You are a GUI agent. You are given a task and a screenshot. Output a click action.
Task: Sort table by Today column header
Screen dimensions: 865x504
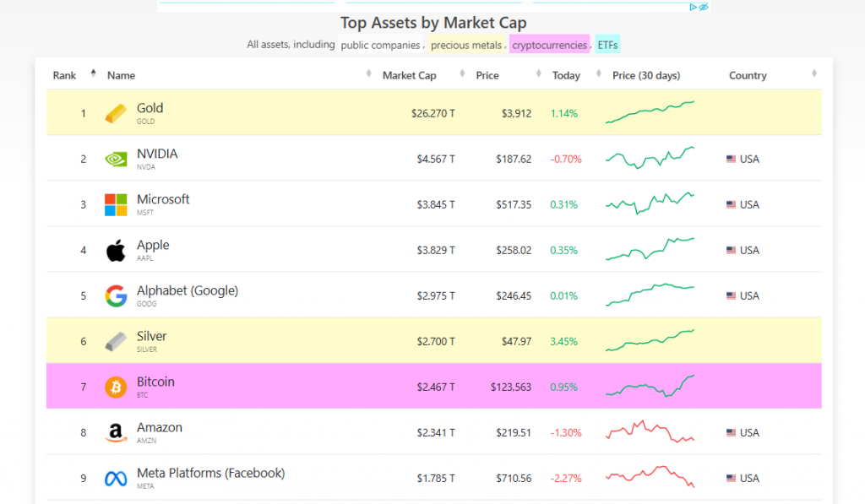pyautogui.click(x=566, y=75)
